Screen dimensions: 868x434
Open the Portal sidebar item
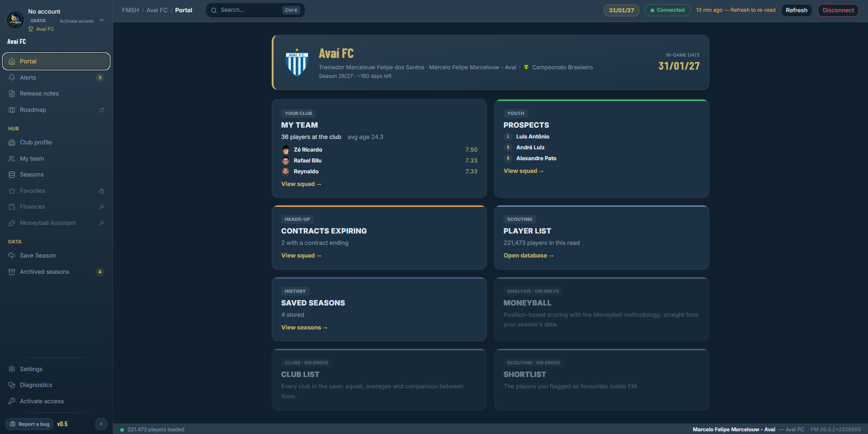tap(56, 62)
